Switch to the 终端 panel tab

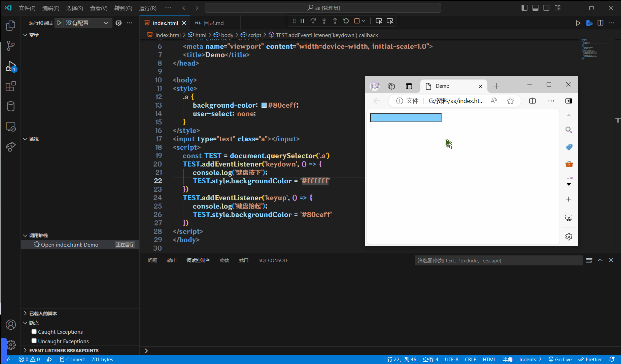click(225, 260)
